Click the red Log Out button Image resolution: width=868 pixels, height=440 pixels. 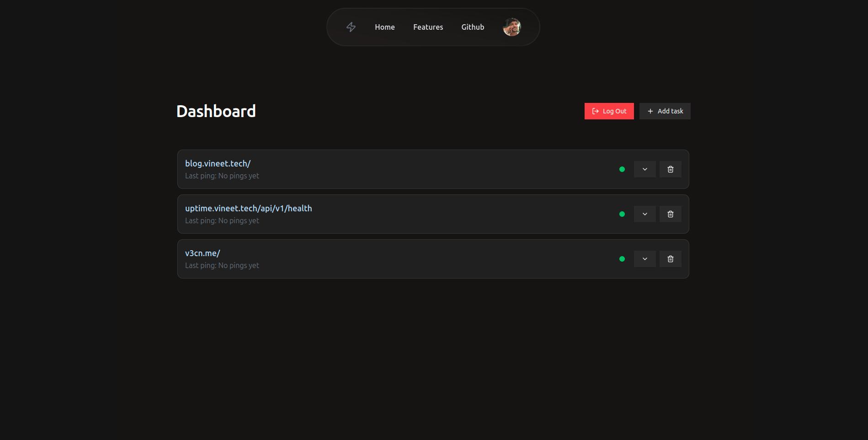(x=609, y=111)
